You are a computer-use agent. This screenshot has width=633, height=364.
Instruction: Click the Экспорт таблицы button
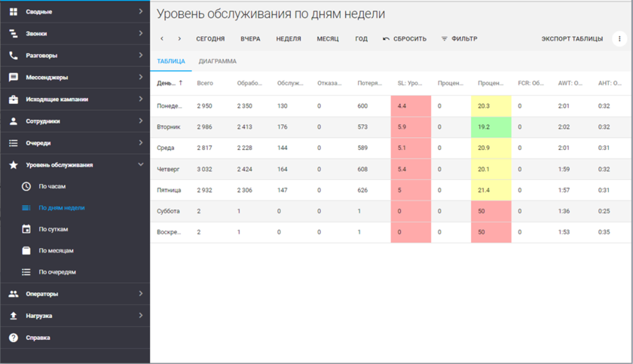tap(572, 39)
